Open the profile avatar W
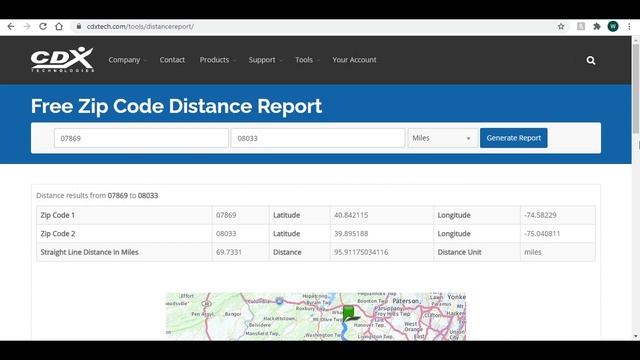 pos(613,27)
